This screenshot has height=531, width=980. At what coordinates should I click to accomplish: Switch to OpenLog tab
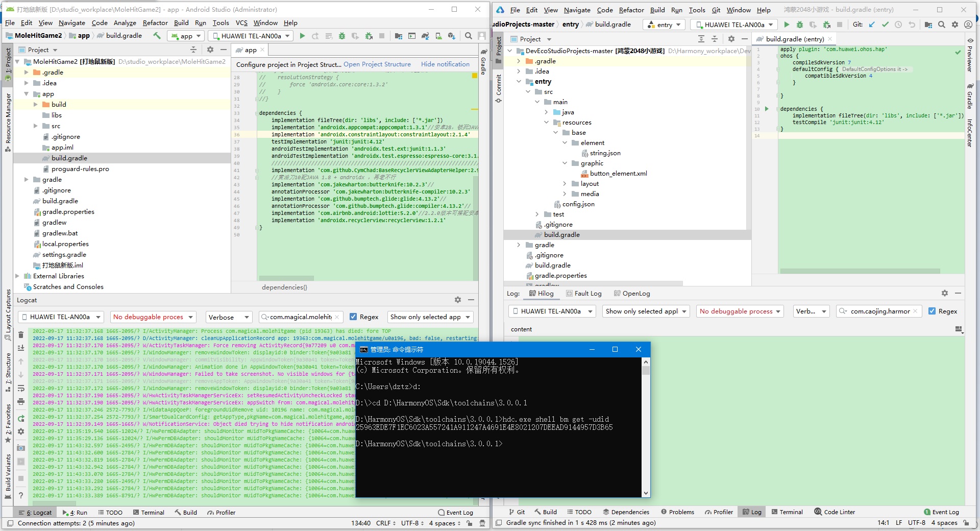(632, 294)
